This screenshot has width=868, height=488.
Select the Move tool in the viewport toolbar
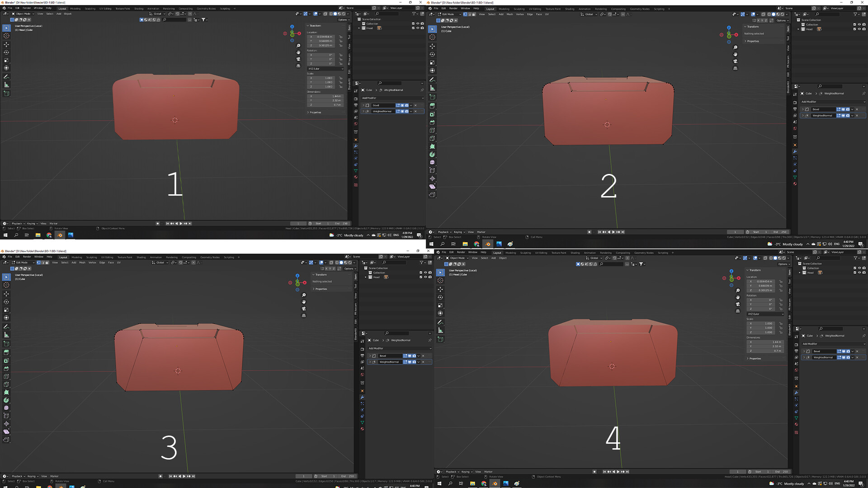tap(6, 44)
